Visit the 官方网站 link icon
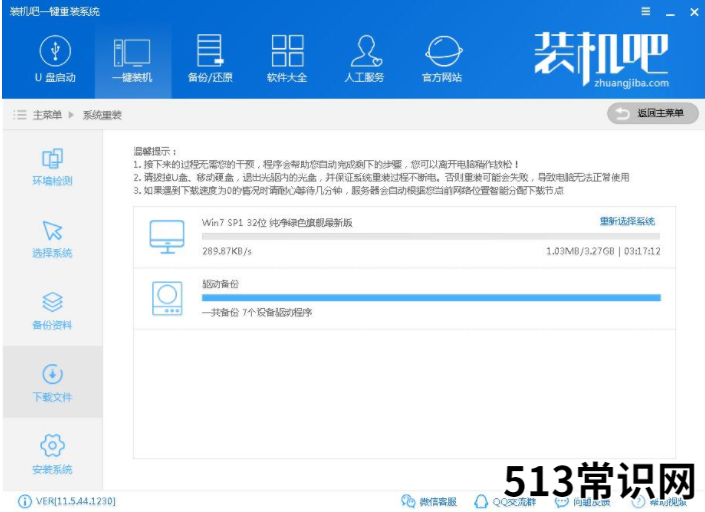The image size is (705, 512). (x=442, y=59)
